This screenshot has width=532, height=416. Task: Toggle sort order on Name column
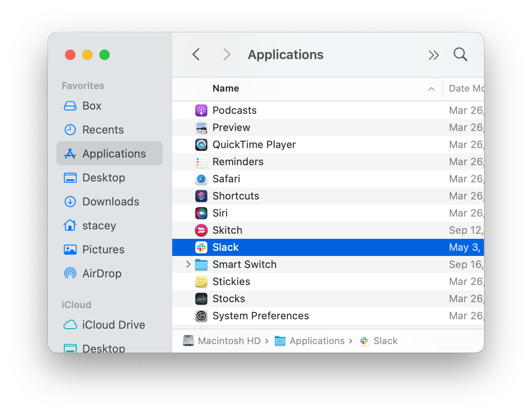tap(431, 89)
